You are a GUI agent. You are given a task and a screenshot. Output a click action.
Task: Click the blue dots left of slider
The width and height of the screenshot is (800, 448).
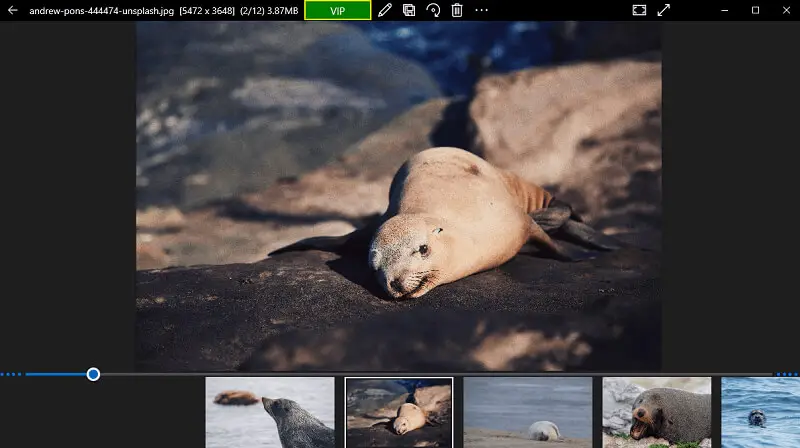(11, 374)
